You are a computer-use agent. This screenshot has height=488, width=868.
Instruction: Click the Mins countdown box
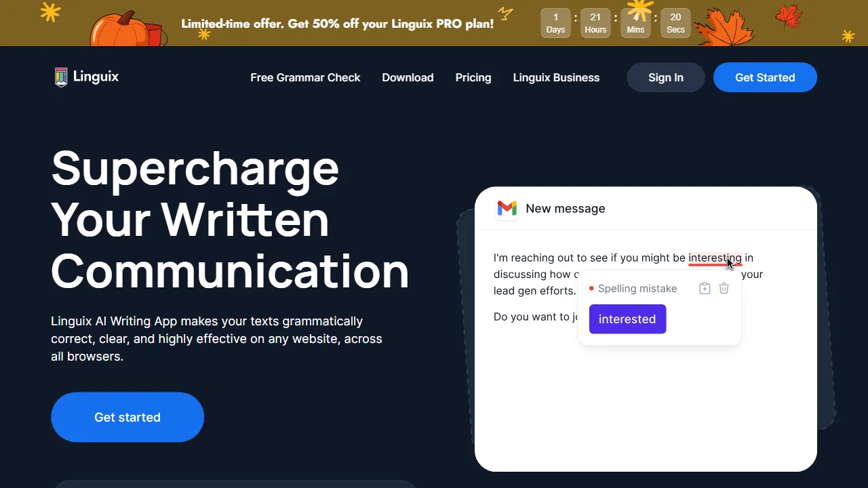635,23
